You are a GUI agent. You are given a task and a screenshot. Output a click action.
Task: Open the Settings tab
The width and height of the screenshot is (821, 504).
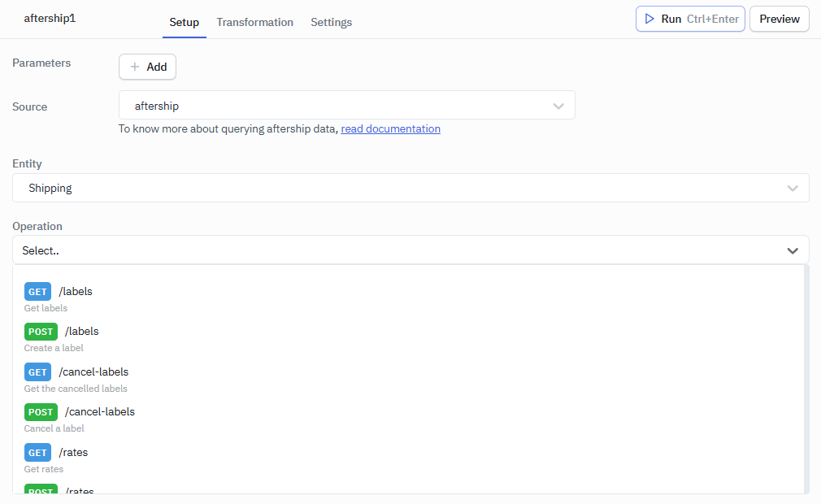pos(332,22)
